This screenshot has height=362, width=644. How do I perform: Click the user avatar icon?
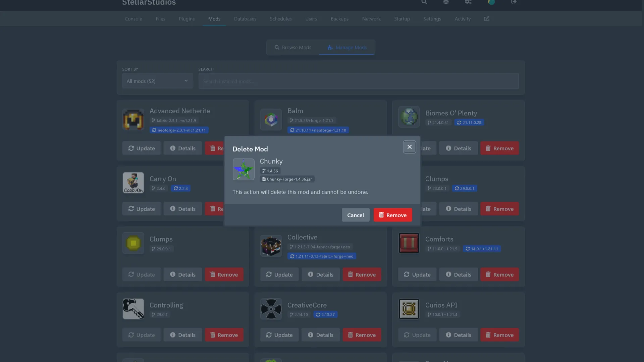coord(491,2)
